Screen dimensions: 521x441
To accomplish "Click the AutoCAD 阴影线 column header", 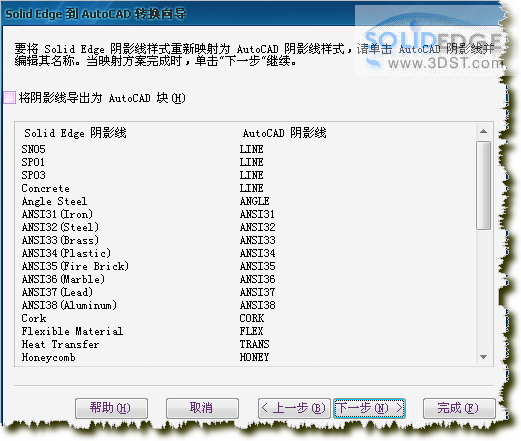I will pos(284,133).
